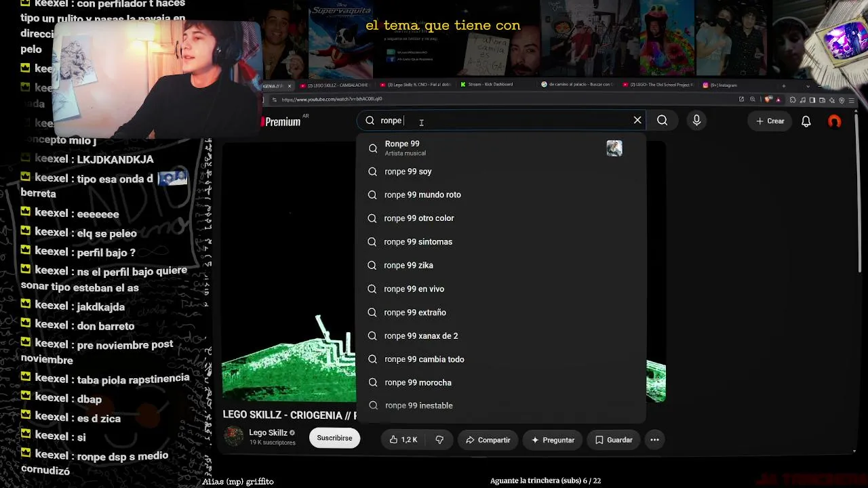Click the magnifier icon on the Ronpe 99 row
The height and width of the screenshot is (488, 868).
(x=372, y=148)
